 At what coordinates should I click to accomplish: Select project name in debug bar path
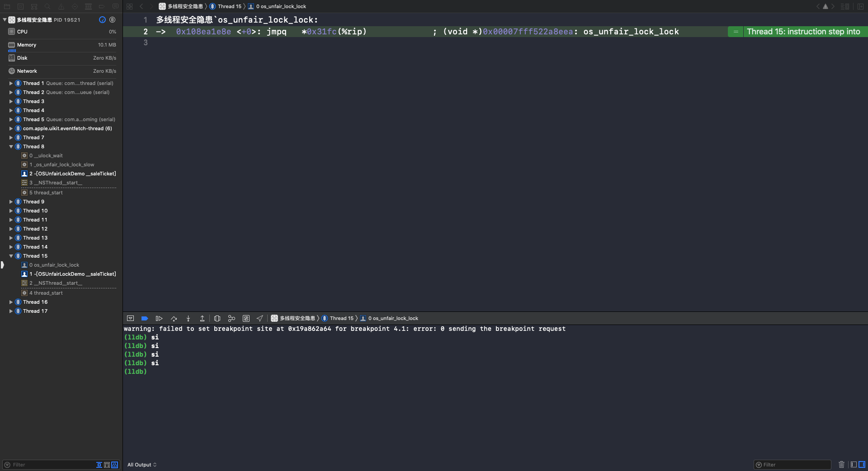[293, 318]
